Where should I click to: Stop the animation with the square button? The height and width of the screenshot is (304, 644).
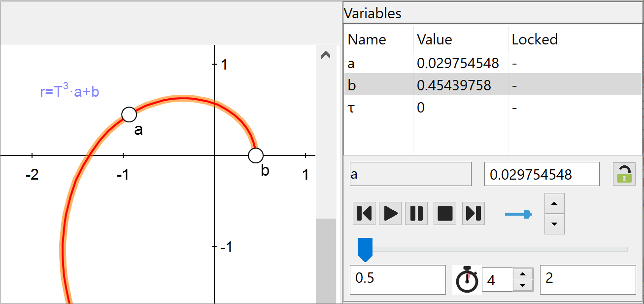coord(445,214)
